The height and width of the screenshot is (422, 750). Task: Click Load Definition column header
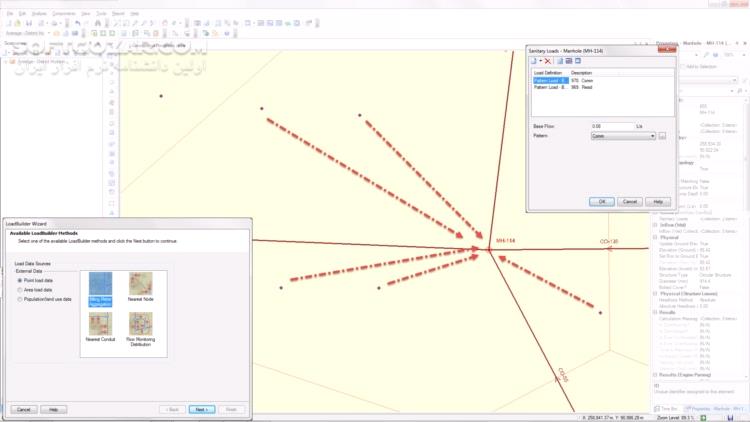(548, 73)
